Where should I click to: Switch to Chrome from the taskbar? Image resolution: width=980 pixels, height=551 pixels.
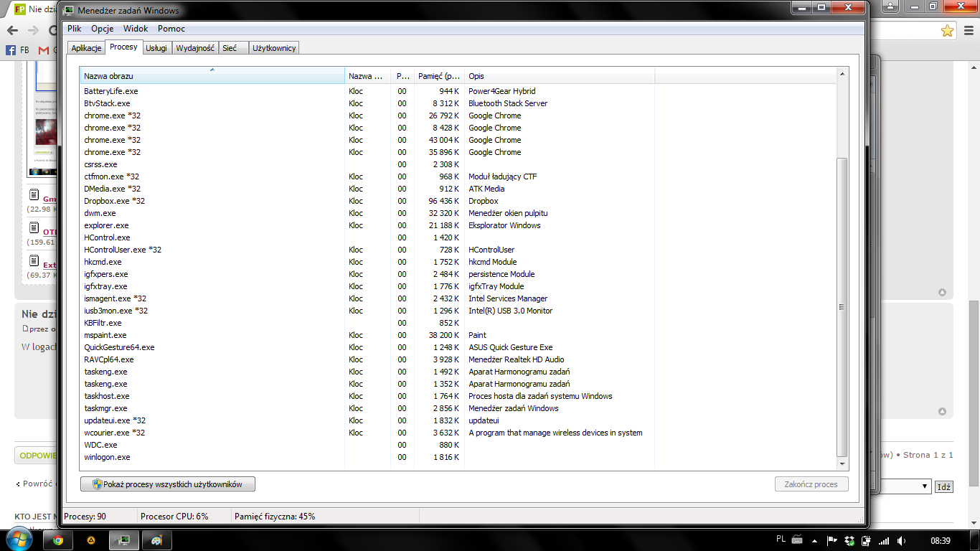pyautogui.click(x=58, y=540)
